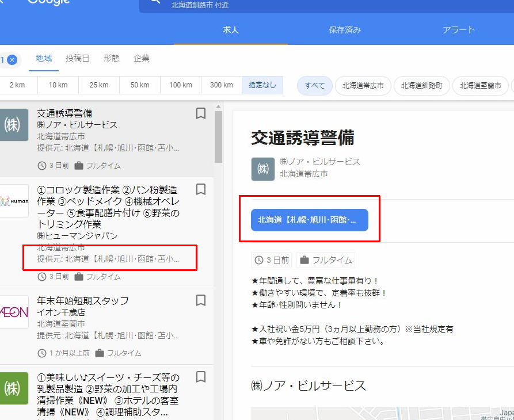Select the 企業 filter tab
This screenshot has width=514, height=420.
coord(142,58)
